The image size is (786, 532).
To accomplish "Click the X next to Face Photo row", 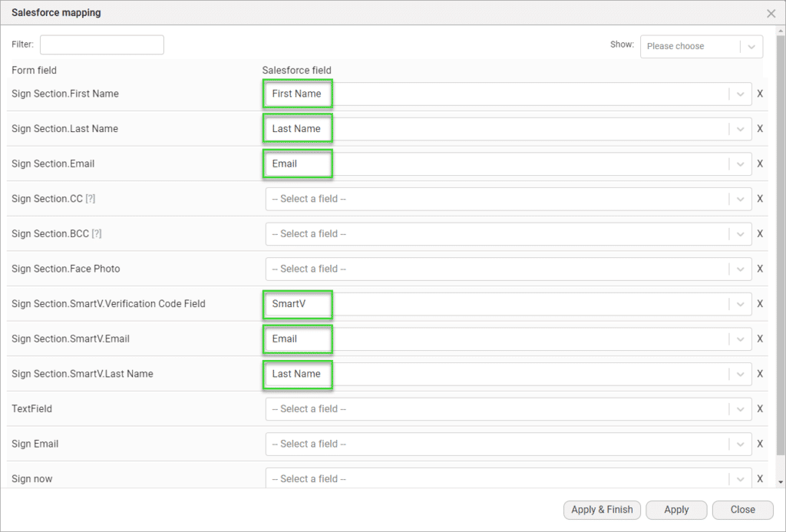I will click(x=760, y=269).
